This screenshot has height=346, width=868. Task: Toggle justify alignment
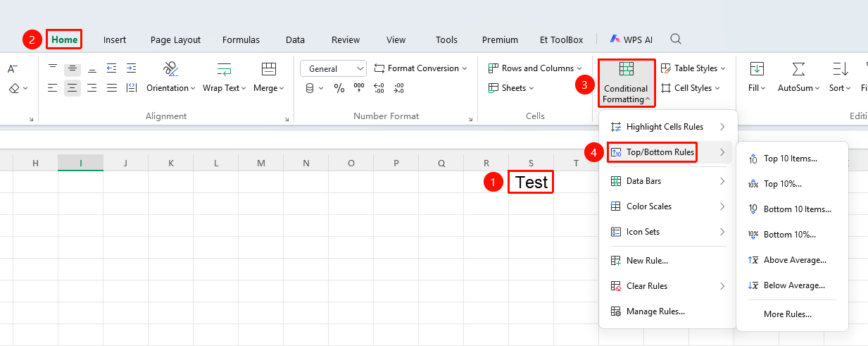click(112, 88)
